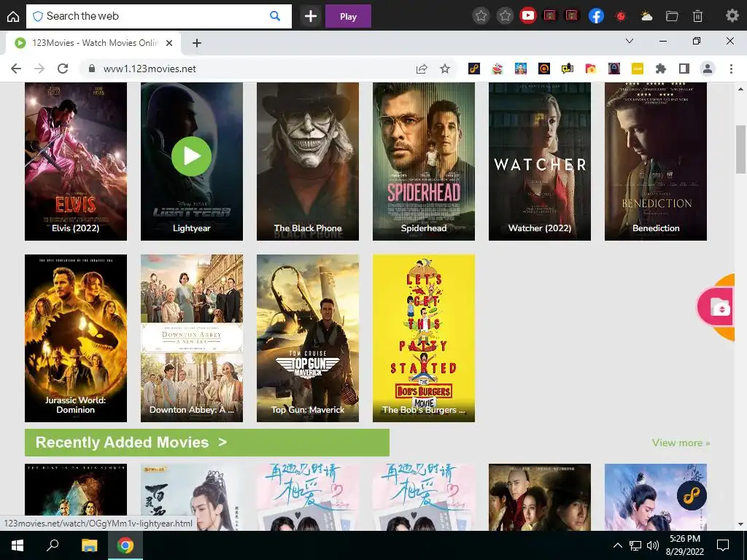747x560 pixels.
Task: Open the weather icon in the top bar
Action: [x=646, y=16]
